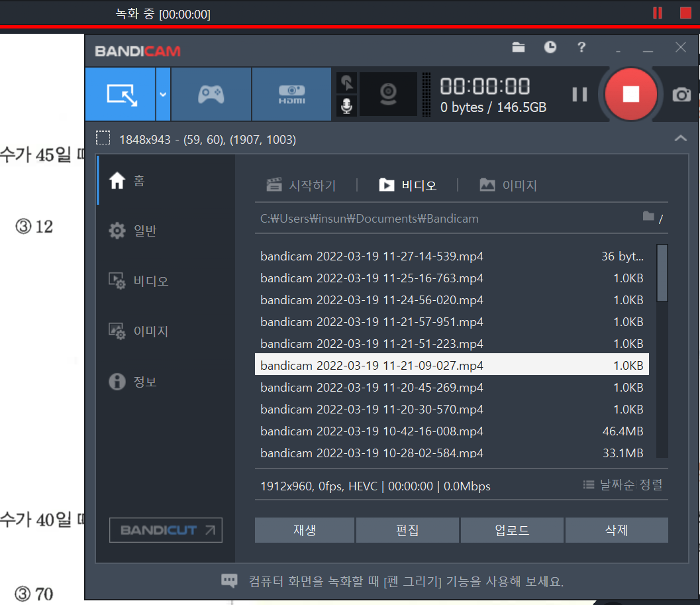Collapse panel with chevron up arrow
Viewport: 700px width, 605px height.
pos(680,138)
